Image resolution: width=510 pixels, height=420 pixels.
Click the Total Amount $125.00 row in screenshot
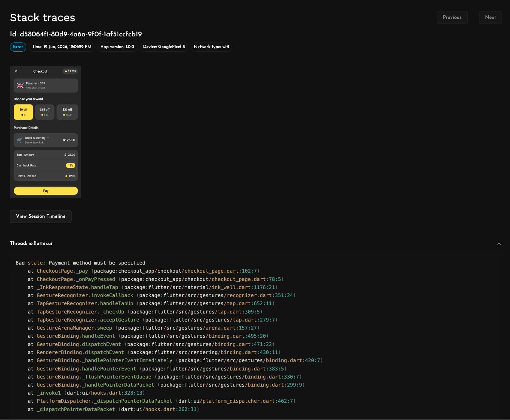click(x=46, y=155)
